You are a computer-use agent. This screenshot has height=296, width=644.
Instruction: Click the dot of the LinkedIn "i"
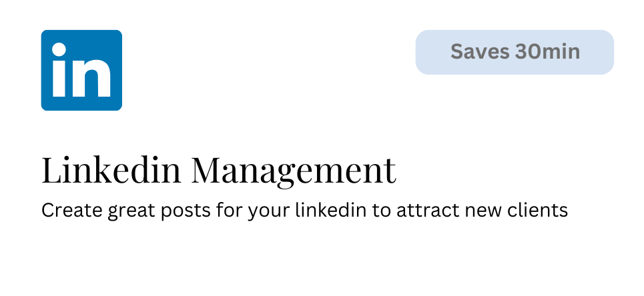pyautogui.click(x=59, y=49)
